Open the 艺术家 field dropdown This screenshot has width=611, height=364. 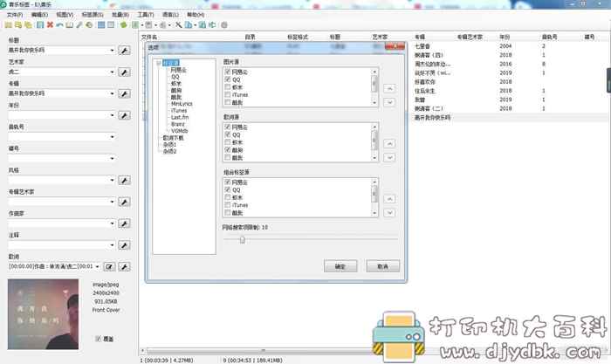pos(112,72)
